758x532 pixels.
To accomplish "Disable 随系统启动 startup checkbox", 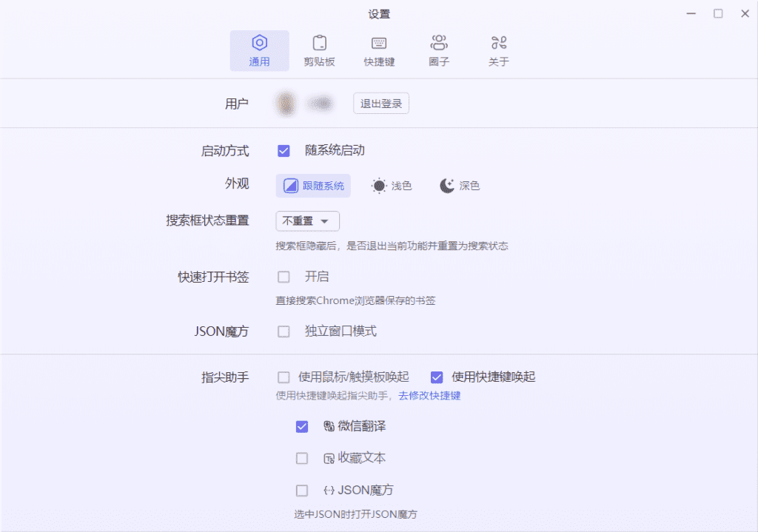I will point(284,151).
